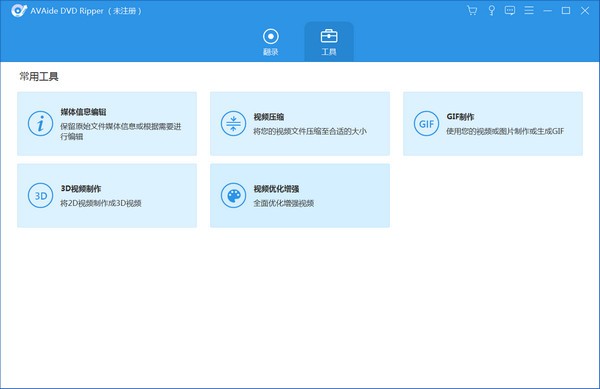
Task: Open the feedback message icon
Action: pyautogui.click(x=510, y=11)
